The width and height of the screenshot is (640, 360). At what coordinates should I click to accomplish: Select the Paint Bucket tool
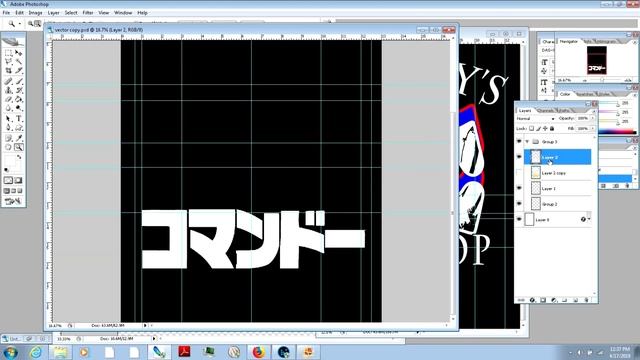(x=18, y=99)
